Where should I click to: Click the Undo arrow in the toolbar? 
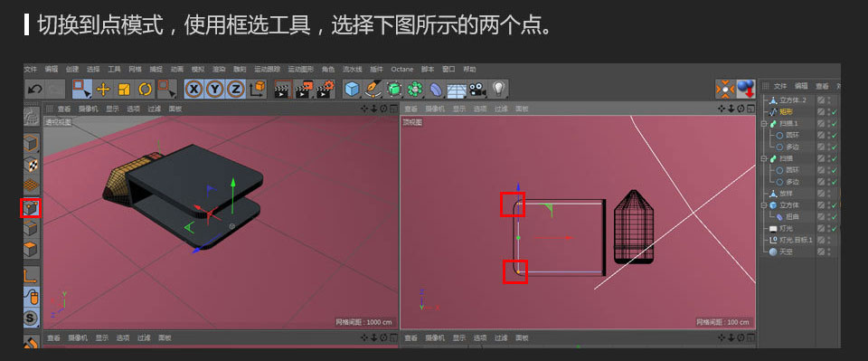[34, 89]
